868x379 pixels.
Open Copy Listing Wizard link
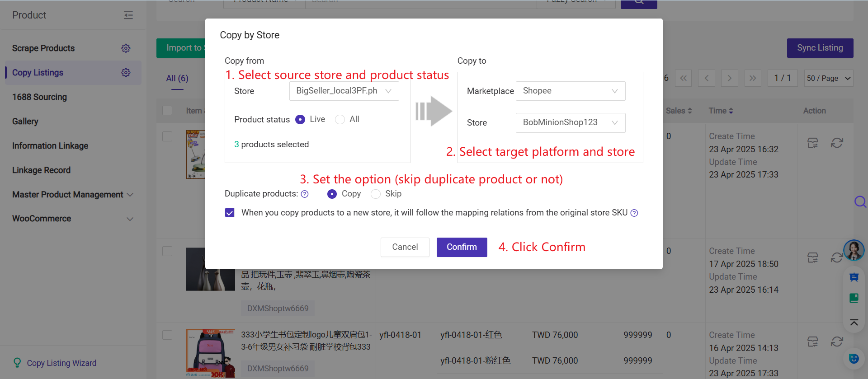(61, 363)
